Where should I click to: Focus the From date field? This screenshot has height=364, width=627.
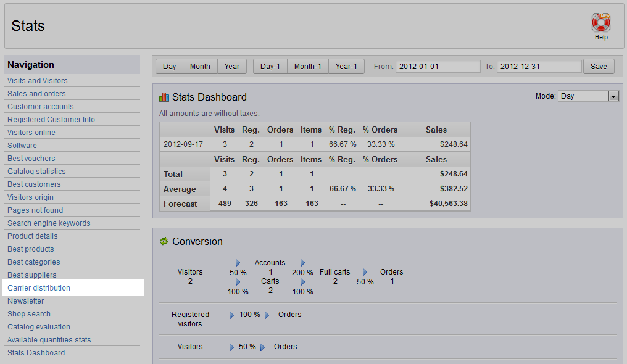pyautogui.click(x=438, y=67)
